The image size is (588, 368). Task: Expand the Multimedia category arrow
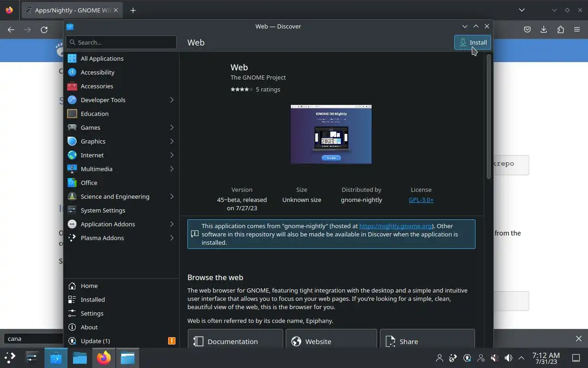(x=172, y=169)
